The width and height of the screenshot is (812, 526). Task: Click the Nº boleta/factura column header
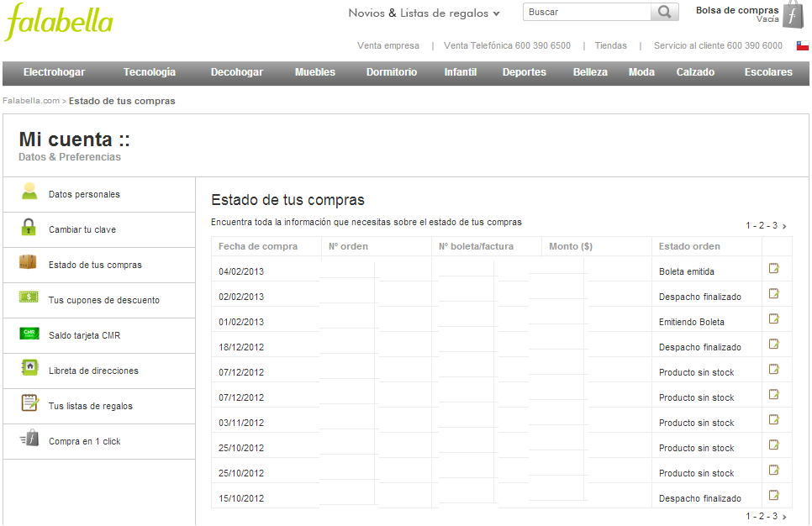[x=476, y=246]
